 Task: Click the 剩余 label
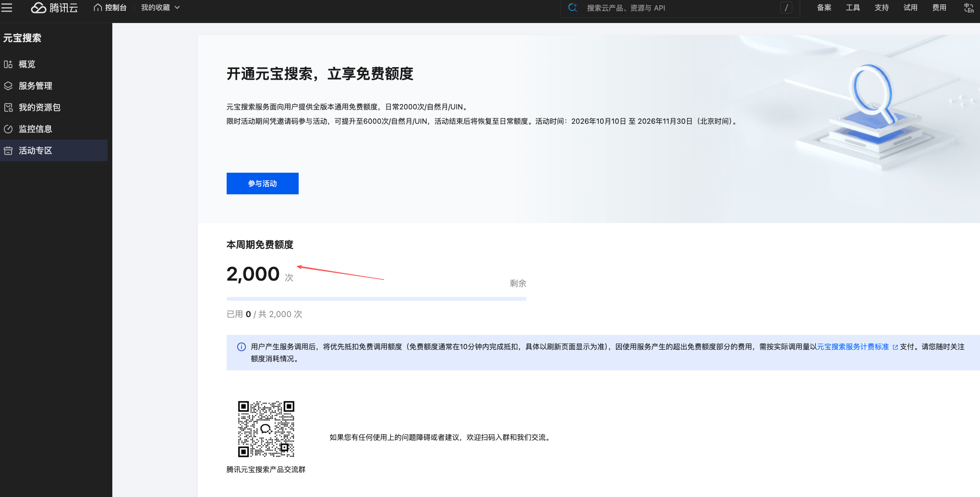[518, 284]
